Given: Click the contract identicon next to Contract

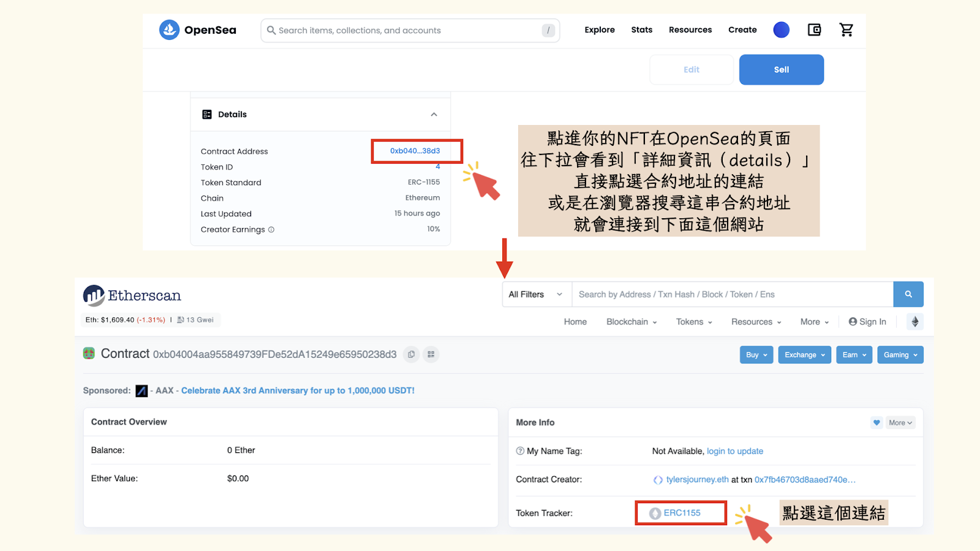Looking at the screenshot, I should [x=89, y=353].
